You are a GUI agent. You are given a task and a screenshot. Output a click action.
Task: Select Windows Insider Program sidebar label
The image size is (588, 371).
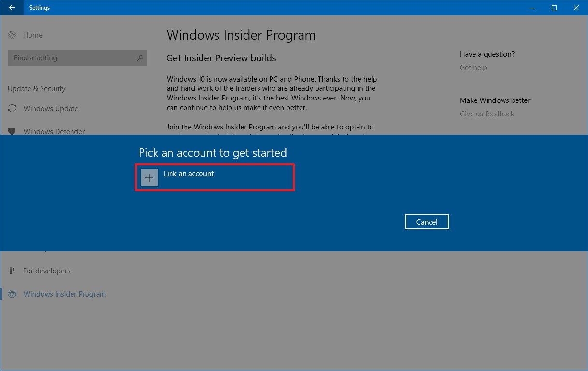[65, 294]
